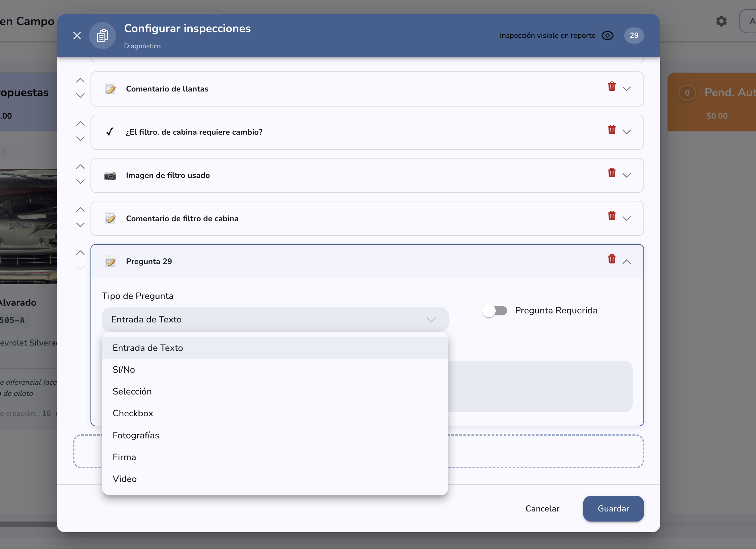Click the Guardar button
The width and height of the screenshot is (756, 549).
[x=613, y=509]
